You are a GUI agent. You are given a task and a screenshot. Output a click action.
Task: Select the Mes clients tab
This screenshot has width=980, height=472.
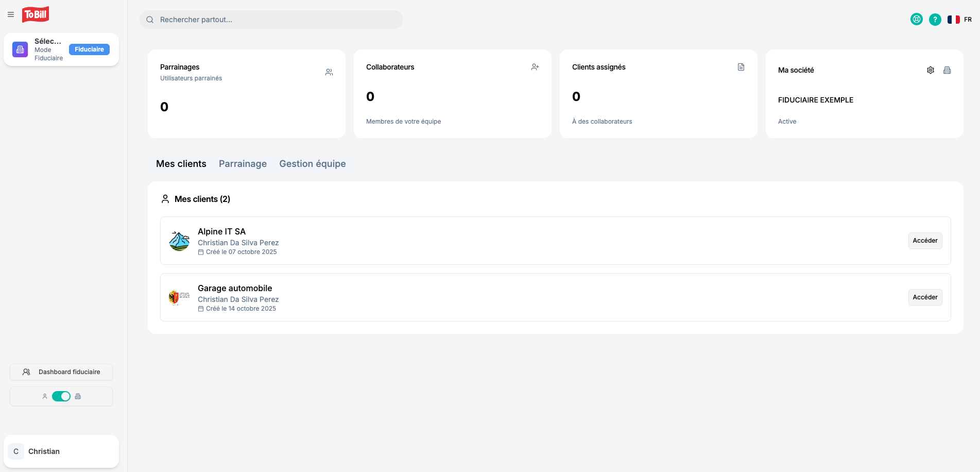point(181,164)
